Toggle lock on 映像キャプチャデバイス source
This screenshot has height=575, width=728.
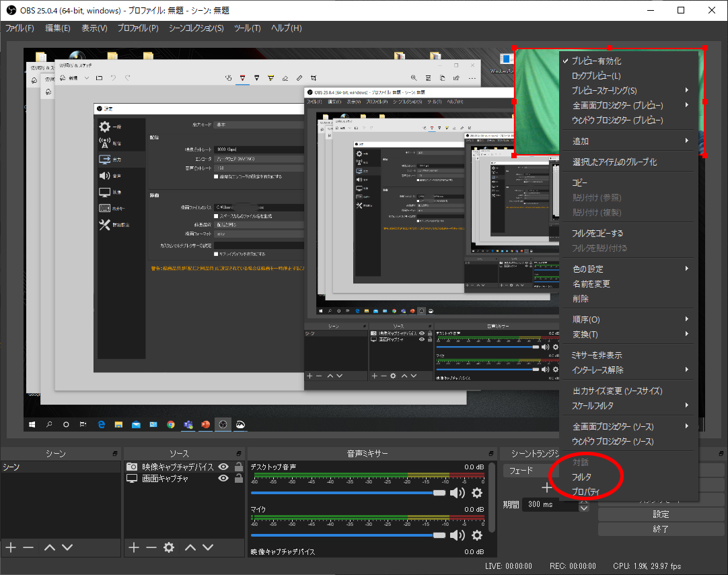239,467
